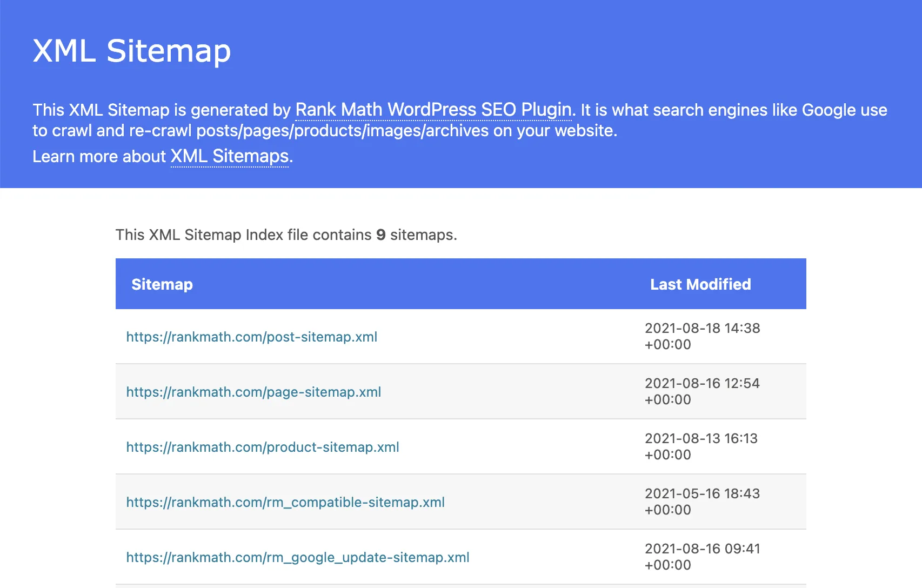This screenshot has height=588, width=922.
Task: Click the 'Sitemap Index file contains' sentence
Action: point(286,235)
